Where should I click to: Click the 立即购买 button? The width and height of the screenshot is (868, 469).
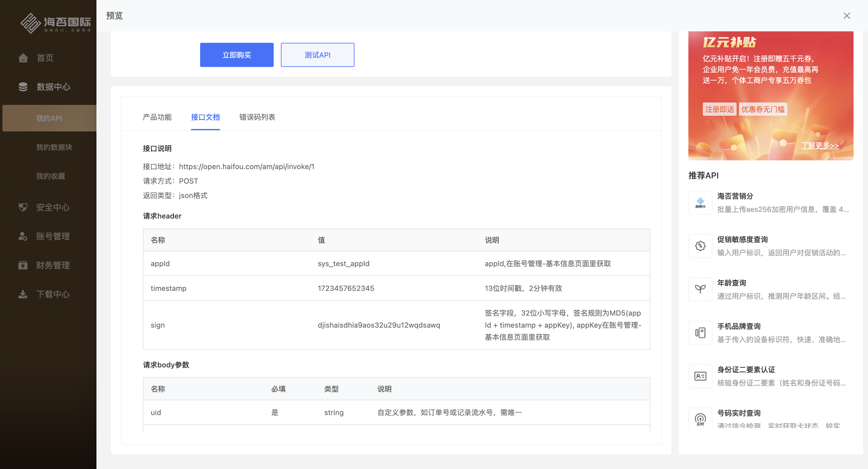click(237, 55)
